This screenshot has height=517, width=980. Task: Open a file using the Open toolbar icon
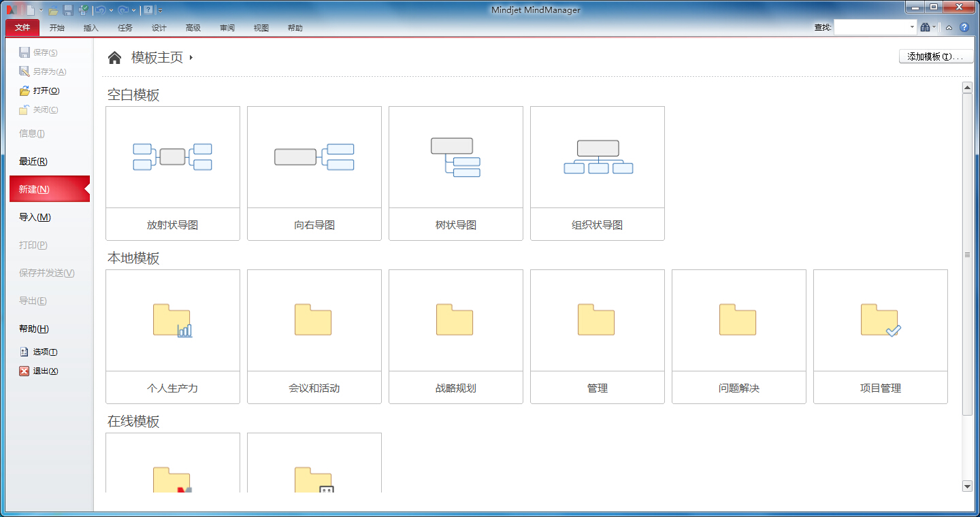(53, 10)
